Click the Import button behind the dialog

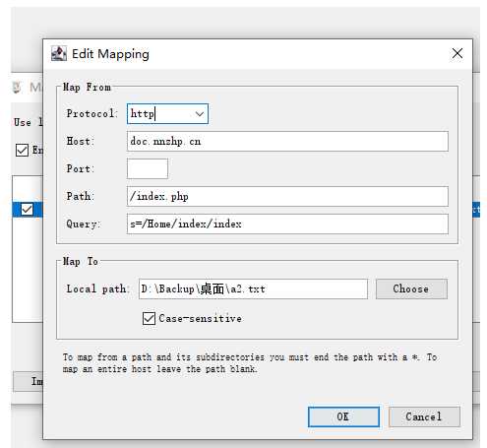click(x=28, y=381)
